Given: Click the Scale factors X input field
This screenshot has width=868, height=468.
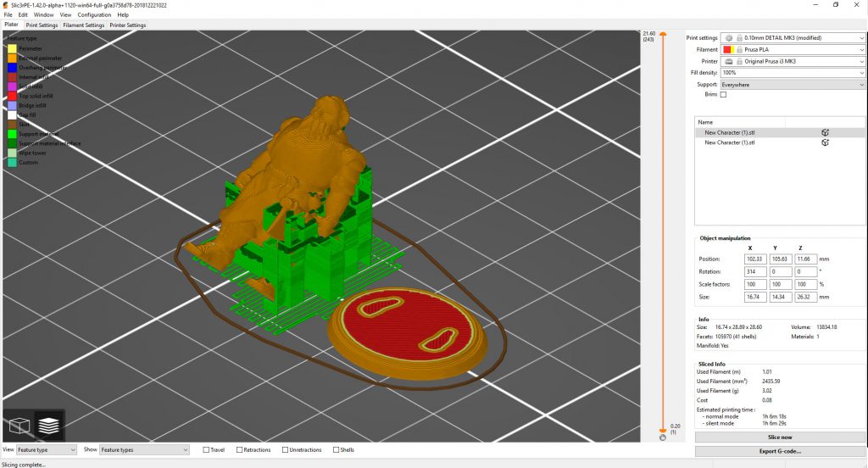Looking at the screenshot, I should 755,285.
